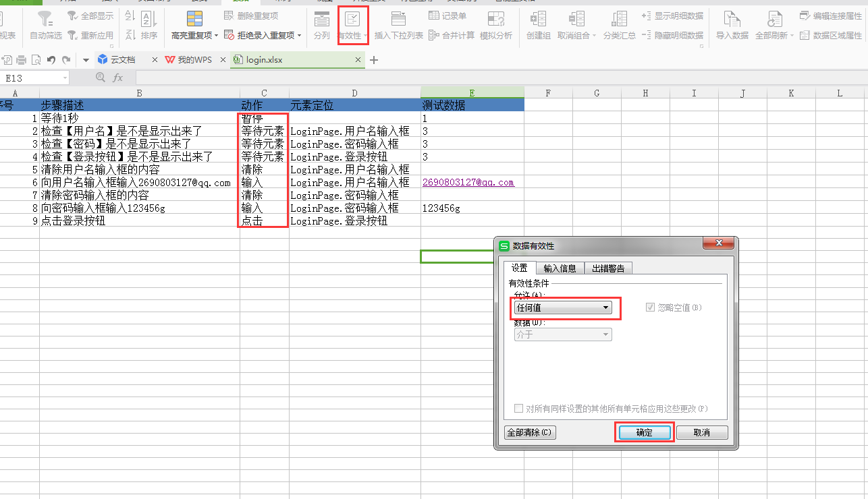Select the header cell 测试数据

click(x=472, y=105)
